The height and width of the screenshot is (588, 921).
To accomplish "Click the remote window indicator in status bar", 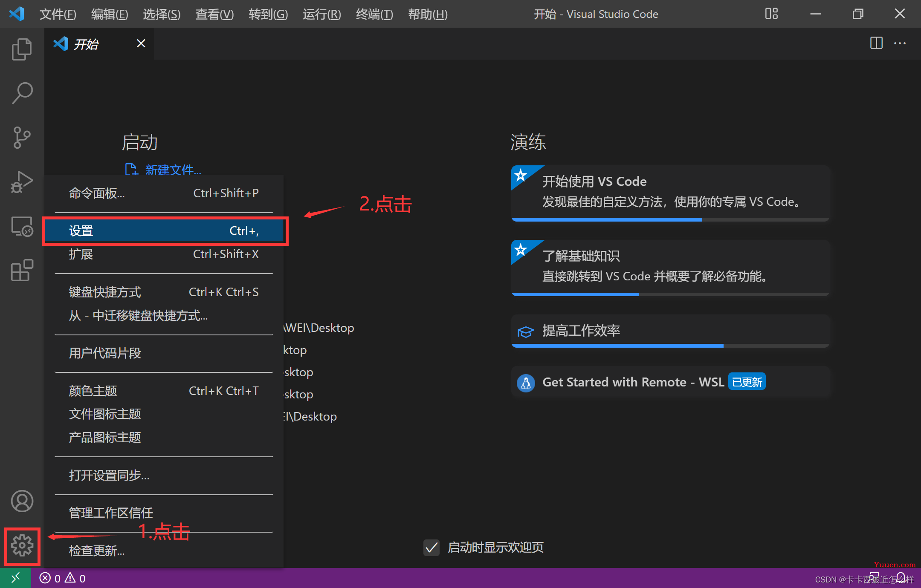I will [15, 578].
